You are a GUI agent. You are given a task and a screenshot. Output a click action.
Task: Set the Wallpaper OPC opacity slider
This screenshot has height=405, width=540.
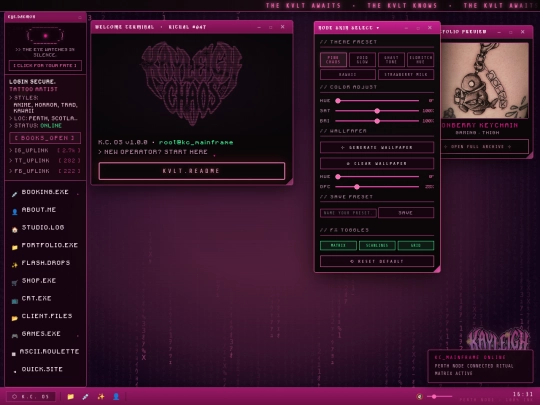(x=377, y=187)
